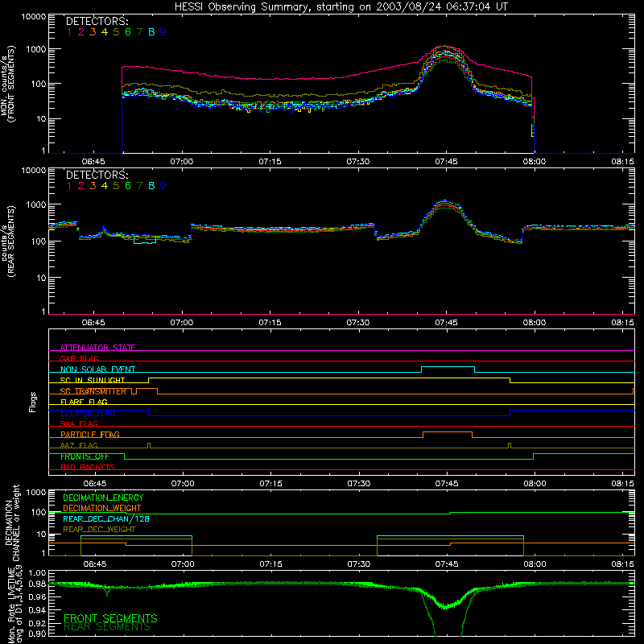This screenshot has width=644, height=644.
Task: Click the 08:00 time label under the Flags panel
Action: 535,484
